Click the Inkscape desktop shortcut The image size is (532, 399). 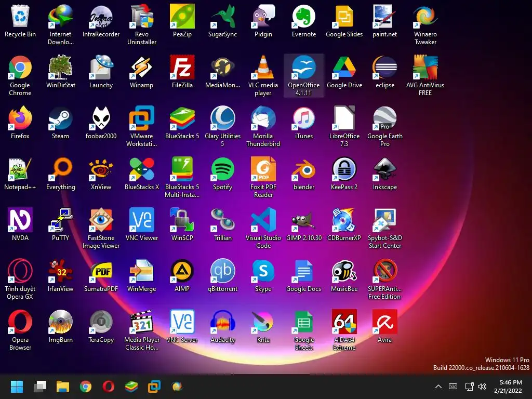point(385,170)
